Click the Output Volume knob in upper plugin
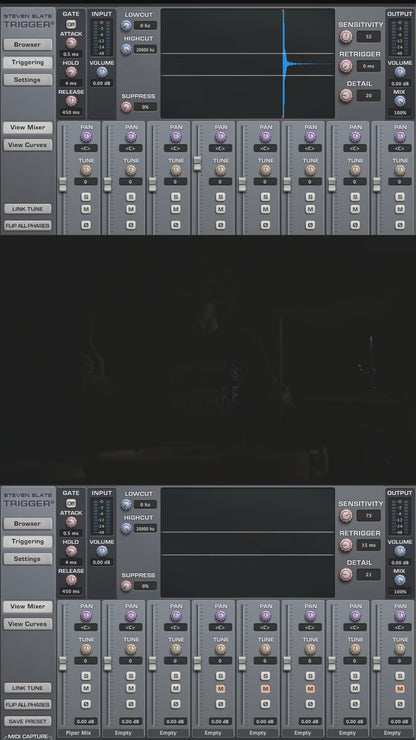This screenshot has width=416, height=740. [x=400, y=72]
